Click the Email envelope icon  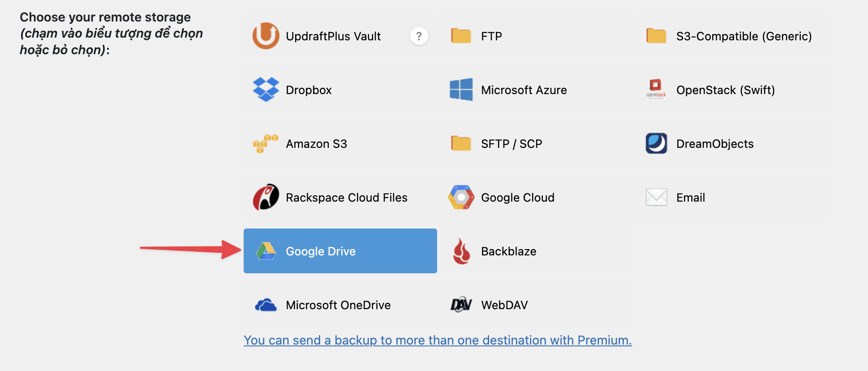(x=656, y=197)
